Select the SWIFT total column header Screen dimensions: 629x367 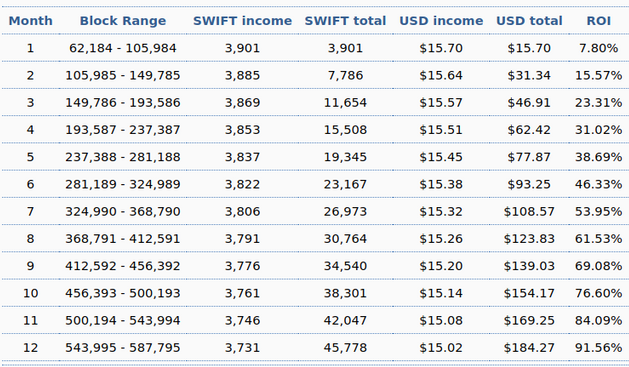click(x=345, y=21)
